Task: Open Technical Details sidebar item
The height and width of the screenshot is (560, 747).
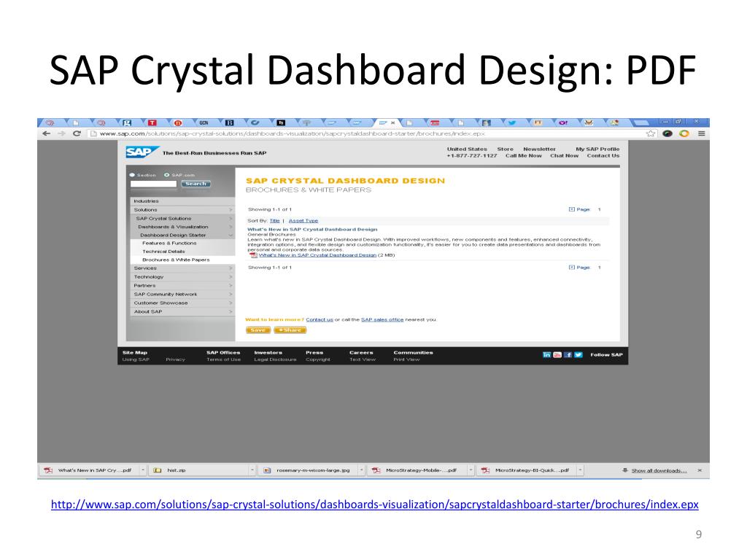Action: [163, 252]
